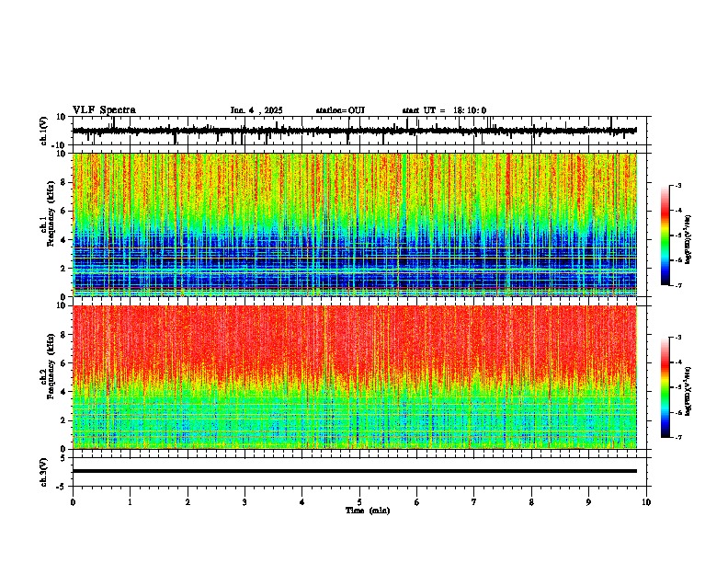Click inside the ch.2 red spectrogram panel
Image resolution: width=728 pixels, height=563 pixels.
(354, 377)
